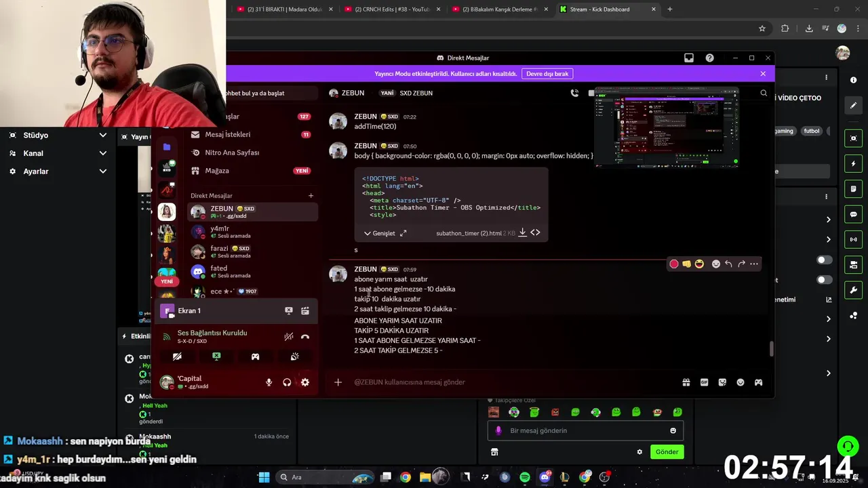Toggle noise suppression in voice panel
This screenshot has height=488, width=868.
[289, 337]
